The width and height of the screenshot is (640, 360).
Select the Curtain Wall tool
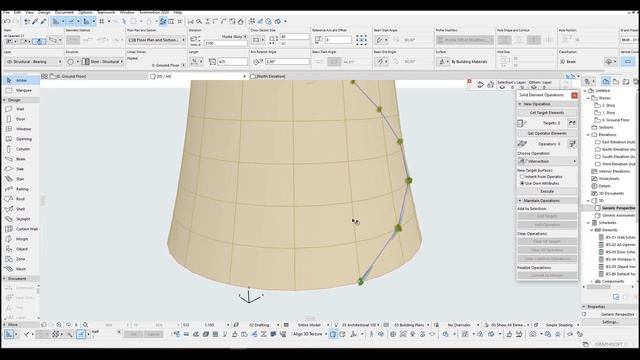(20, 229)
